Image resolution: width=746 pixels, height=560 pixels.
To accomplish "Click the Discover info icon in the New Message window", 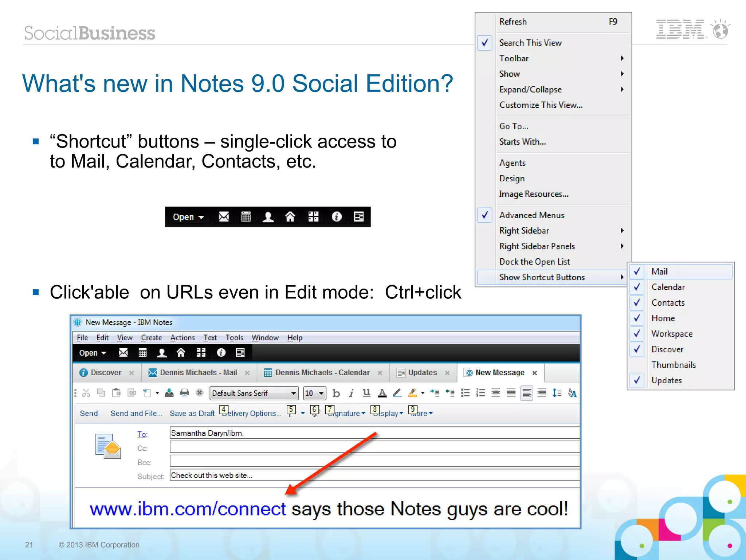I will coord(221,353).
